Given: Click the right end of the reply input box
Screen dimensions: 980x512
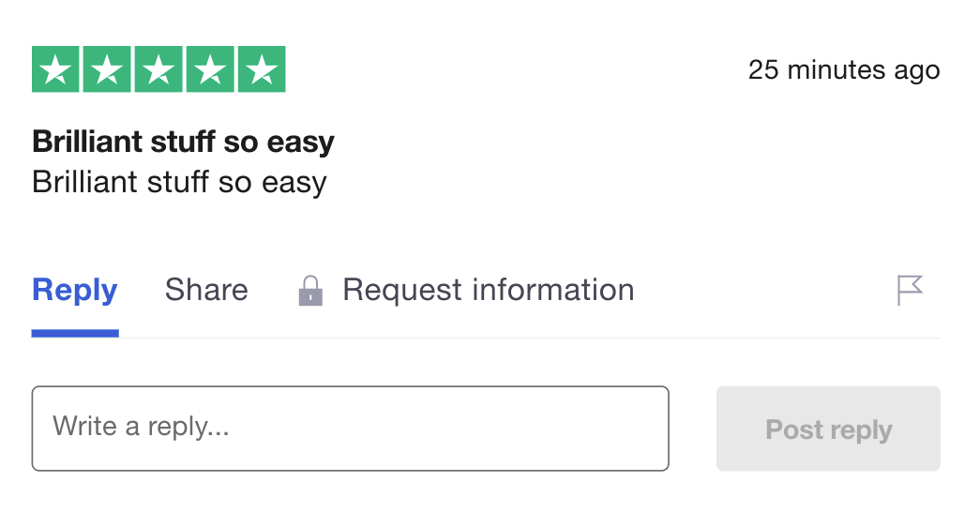Looking at the screenshot, I should [647, 429].
